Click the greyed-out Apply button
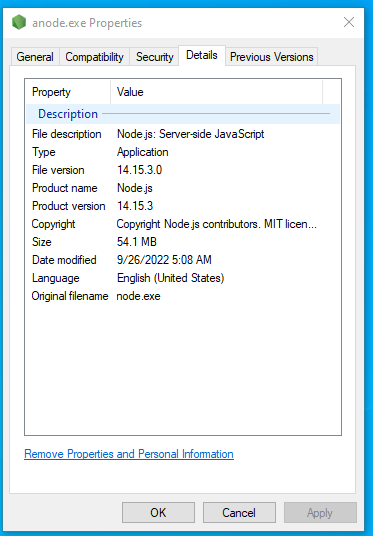Viewport: 373px width, 536px height. tap(320, 512)
